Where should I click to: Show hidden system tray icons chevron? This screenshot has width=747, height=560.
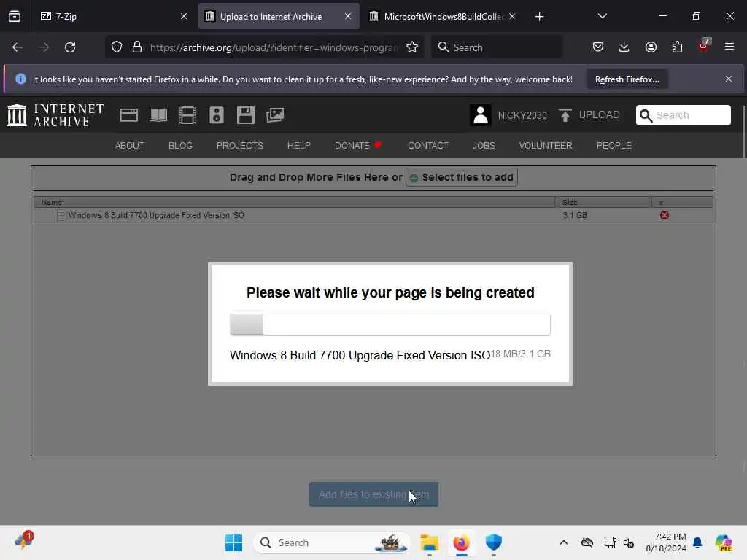tap(564, 542)
